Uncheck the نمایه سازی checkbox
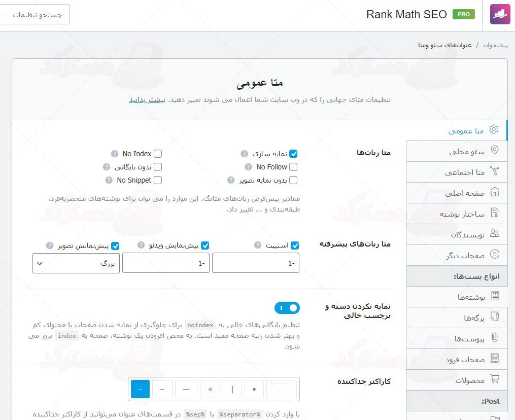This screenshot has height=420, width=515. [293, 153]
